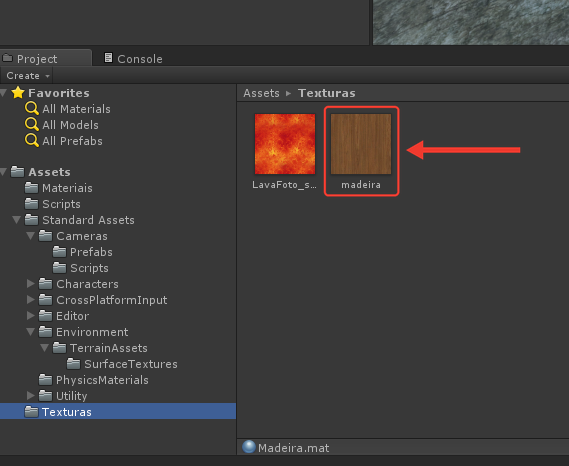Click the Texturas folder icon
This screenshot has height=466, width=569.
click(x=32, y=411)
